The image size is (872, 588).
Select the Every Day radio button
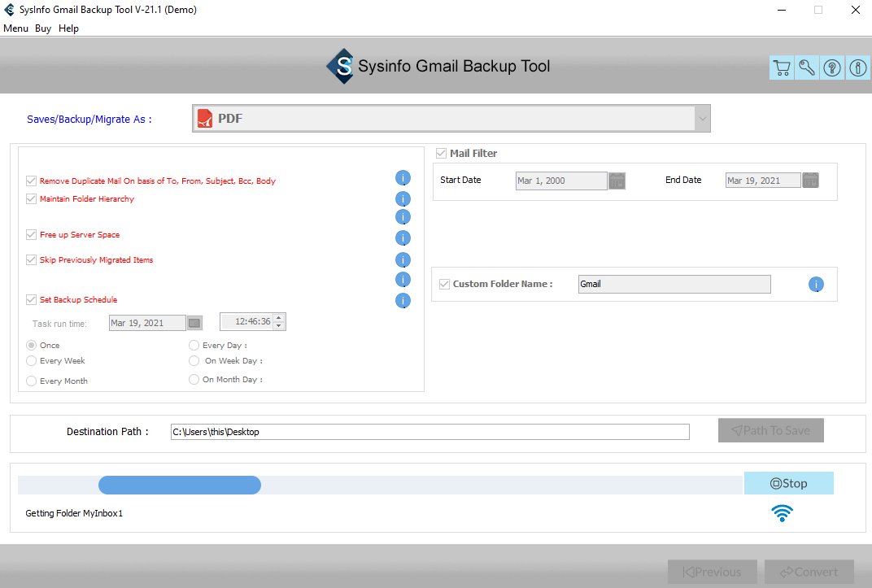tap(194, 345)
